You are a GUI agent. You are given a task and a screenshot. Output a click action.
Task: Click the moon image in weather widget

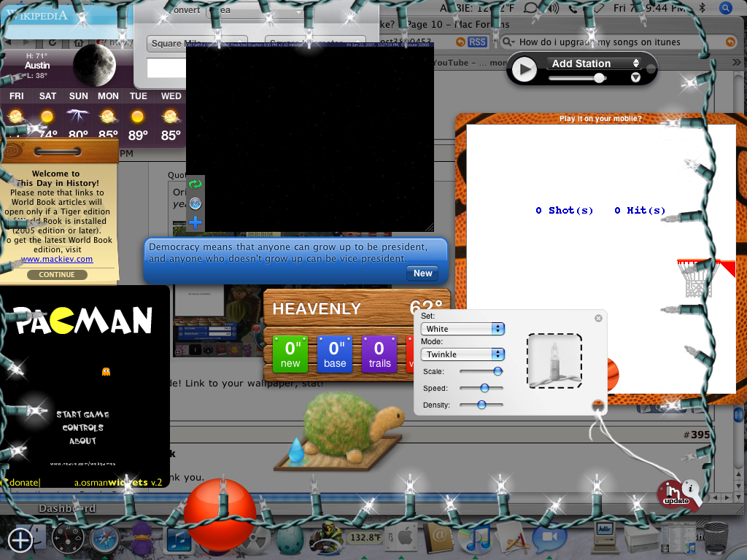[x=94, y=65]
